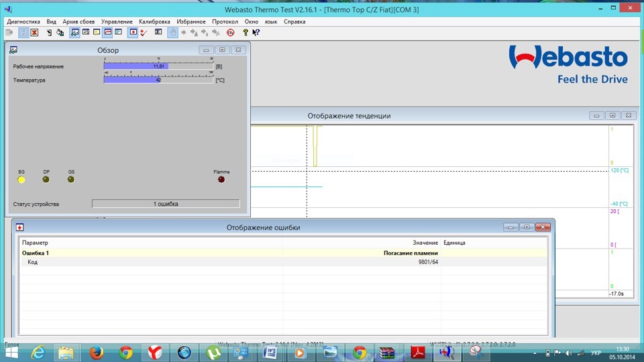Open Internet Explorer from the taskbar
644x362 pixels.
click(39, 353)
